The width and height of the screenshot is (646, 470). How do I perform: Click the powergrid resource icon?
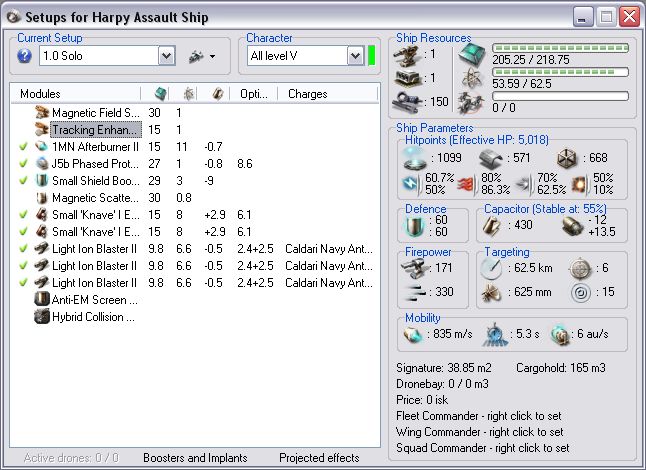pos(472,78)
